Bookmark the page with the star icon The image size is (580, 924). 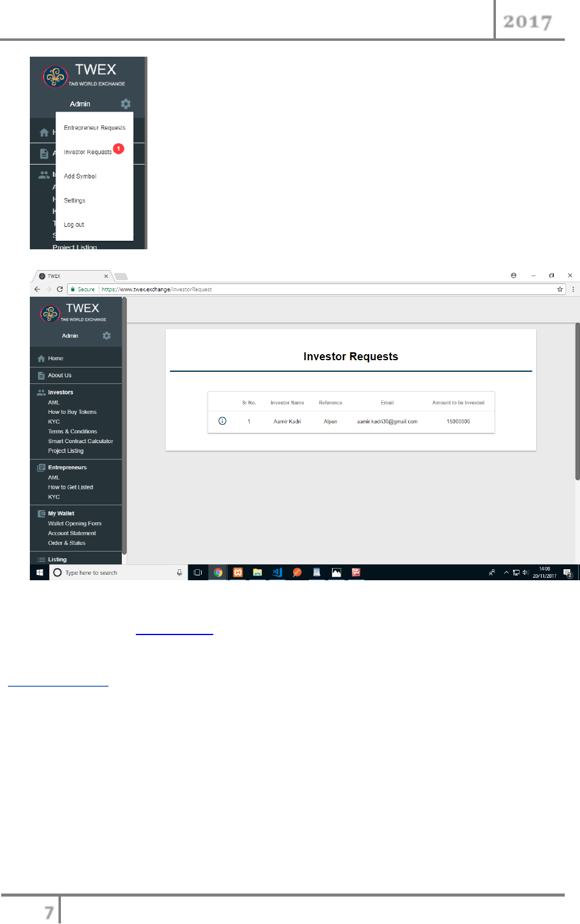coord(560,290)
